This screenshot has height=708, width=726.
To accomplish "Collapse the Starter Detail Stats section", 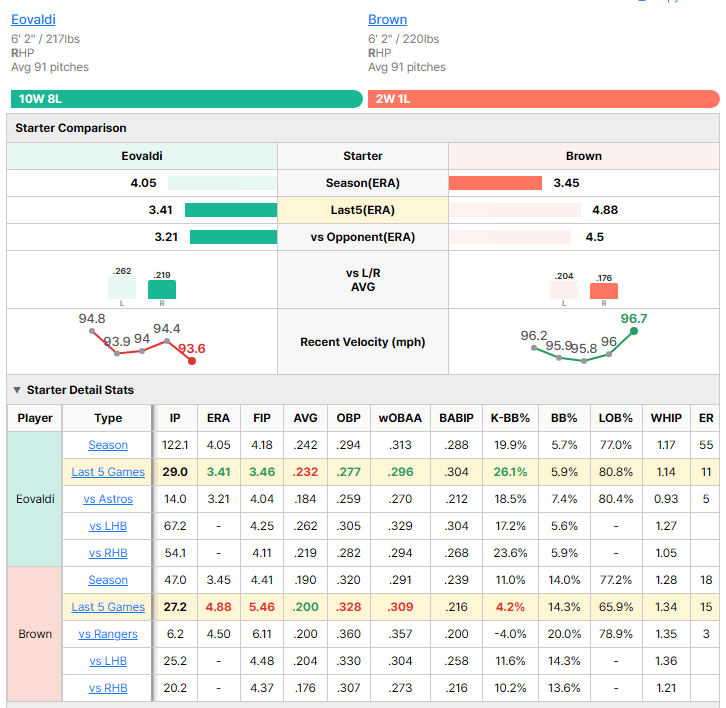I will 17,390.
